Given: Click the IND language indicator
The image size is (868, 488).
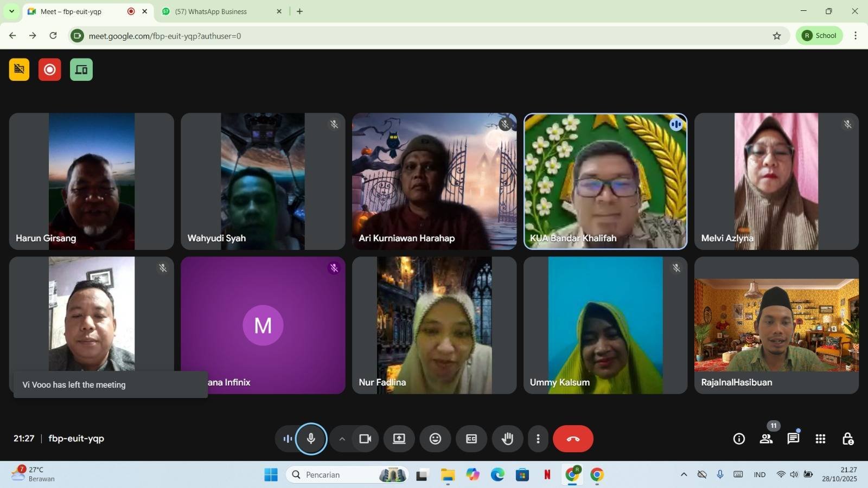Looking at the screenshot, I should [759, 475].
